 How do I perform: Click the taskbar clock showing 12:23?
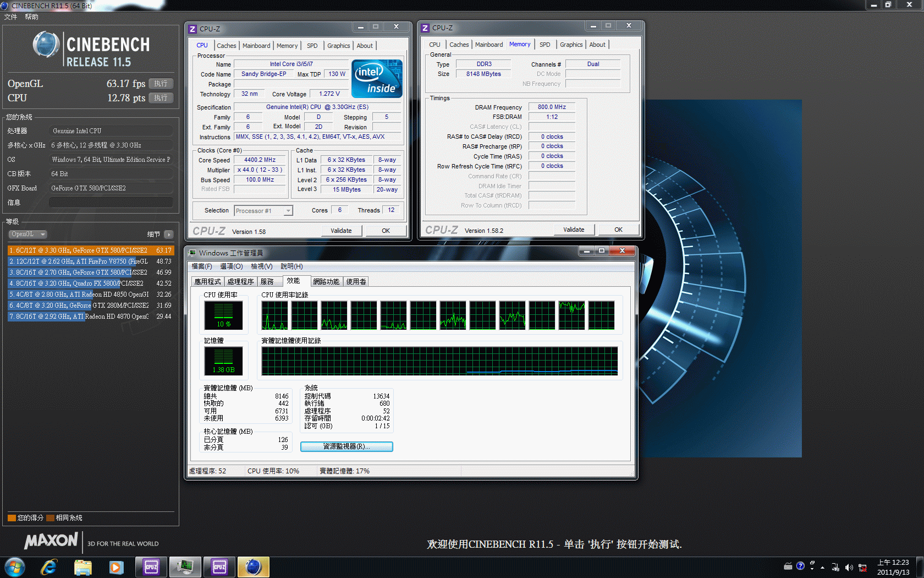tap(893, 567)
